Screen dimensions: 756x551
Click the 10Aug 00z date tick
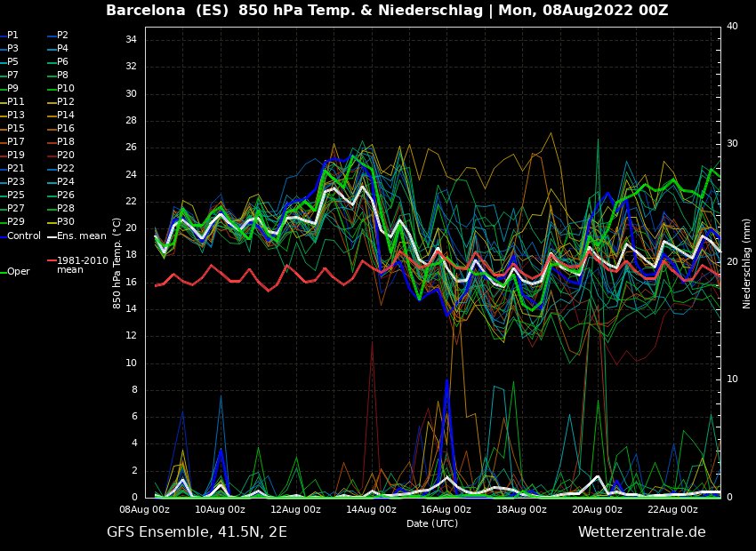[x=221, y=509]
